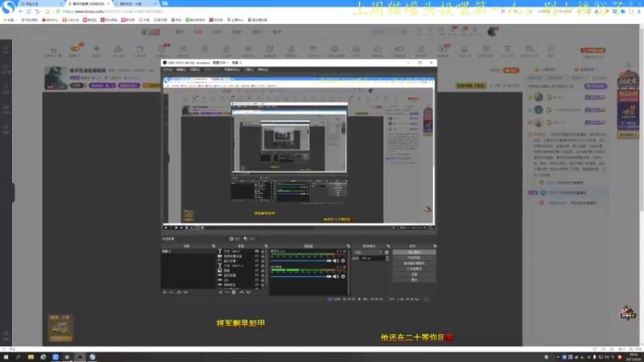Viewport: 644px width, 362px height.
Task: Open Scene Transitions type dropdown
Action: 369,253
